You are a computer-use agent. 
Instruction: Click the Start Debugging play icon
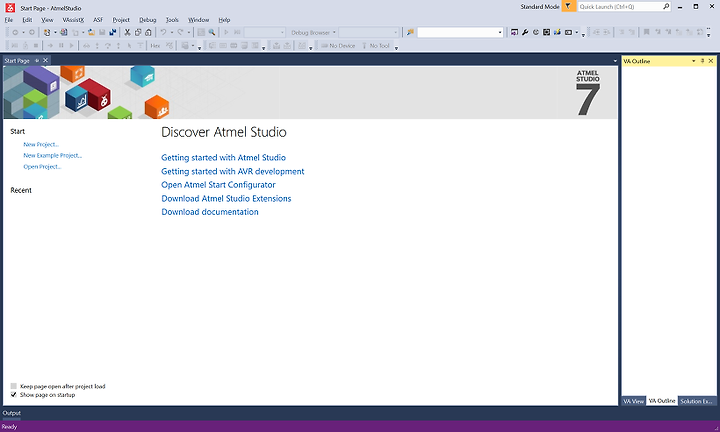(x=226, y=33)
